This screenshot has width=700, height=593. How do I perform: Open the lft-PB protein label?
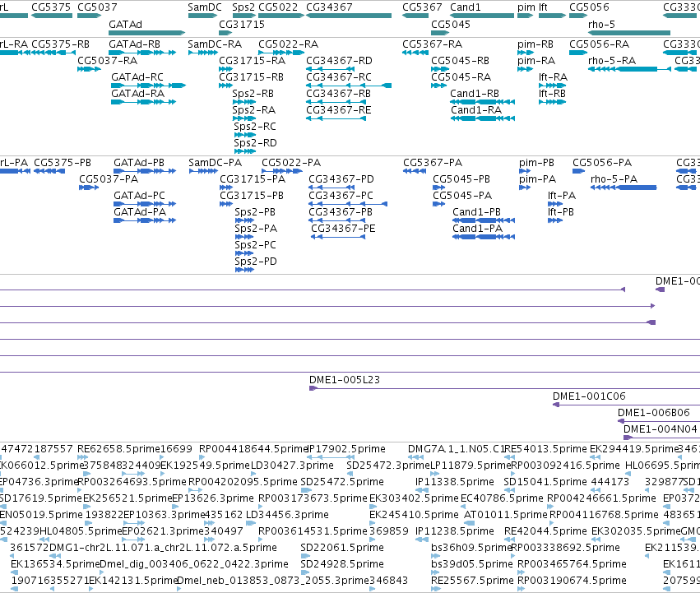[561, 212]
